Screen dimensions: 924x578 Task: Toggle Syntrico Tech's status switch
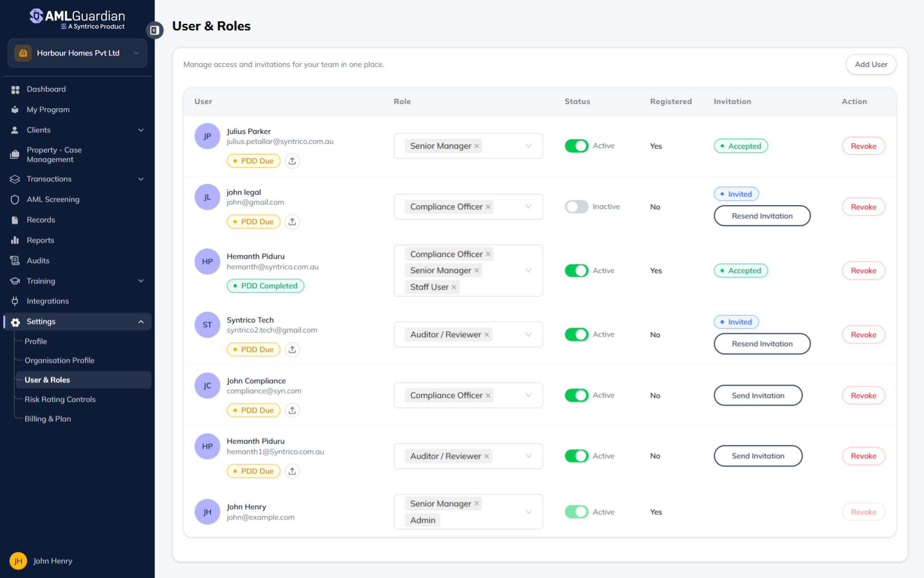click(x=576, y=334)
